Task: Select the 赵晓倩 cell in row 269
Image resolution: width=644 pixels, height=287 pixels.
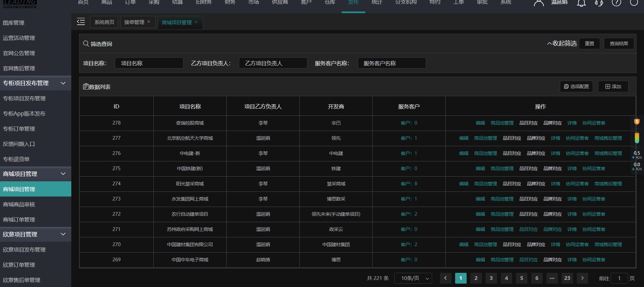Action: pos(263,260)
